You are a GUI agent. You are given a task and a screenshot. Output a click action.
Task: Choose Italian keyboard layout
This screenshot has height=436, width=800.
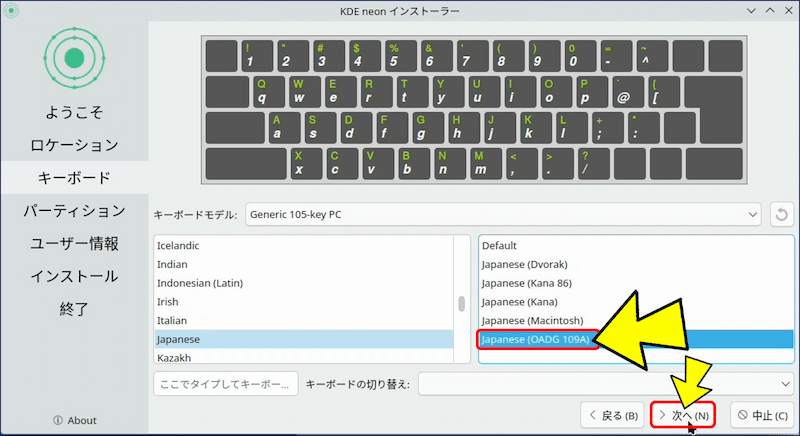pos(173,320)
